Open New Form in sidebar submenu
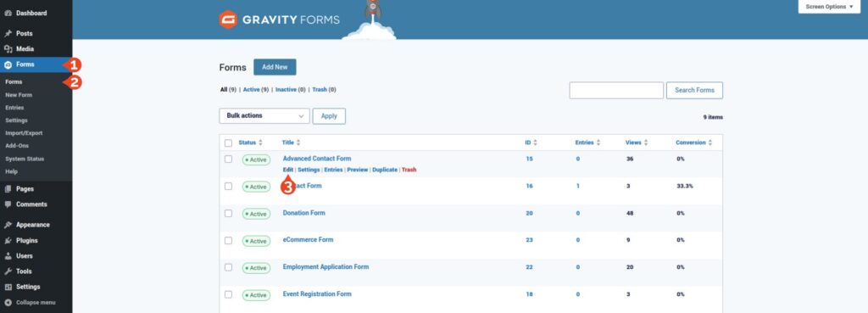Screen dimensions: 868x313 pos(19,95)
